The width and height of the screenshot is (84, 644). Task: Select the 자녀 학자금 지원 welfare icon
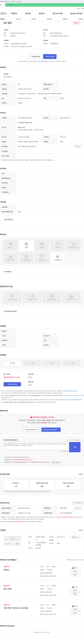point(73,245)
